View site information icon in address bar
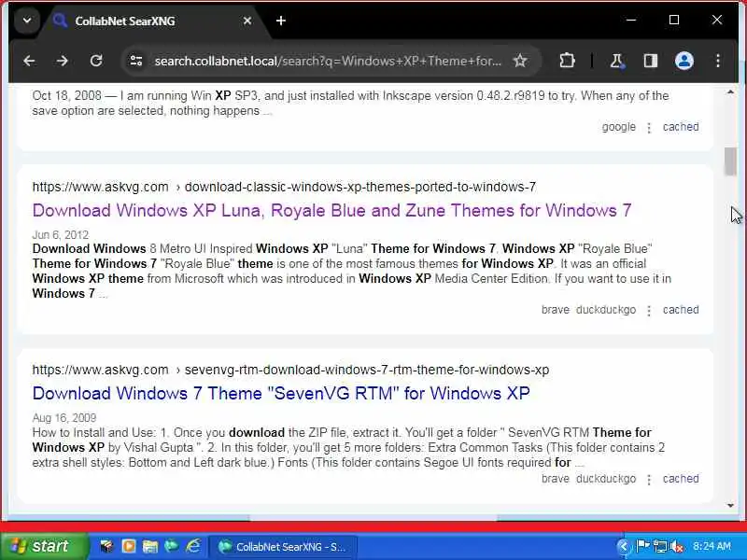The height and width of the screenshot is (560, 747). click(x=136, y=61)
